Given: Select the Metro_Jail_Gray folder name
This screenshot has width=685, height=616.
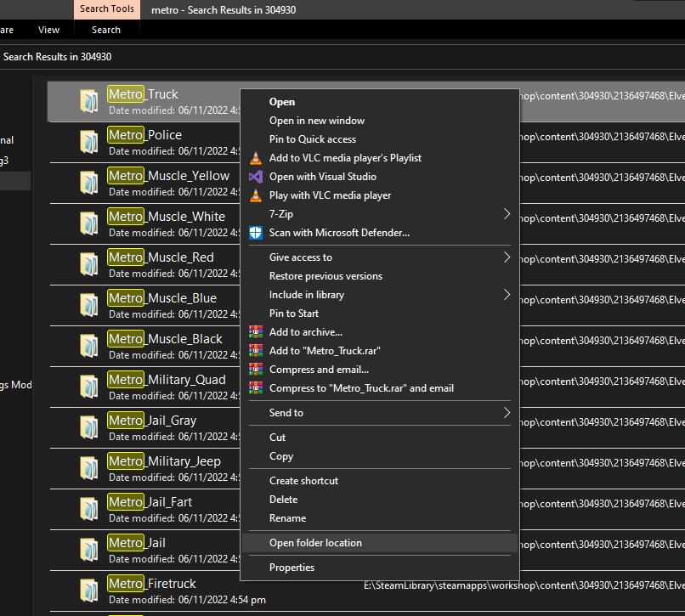Looking at the screenshot, I should 152,421.
